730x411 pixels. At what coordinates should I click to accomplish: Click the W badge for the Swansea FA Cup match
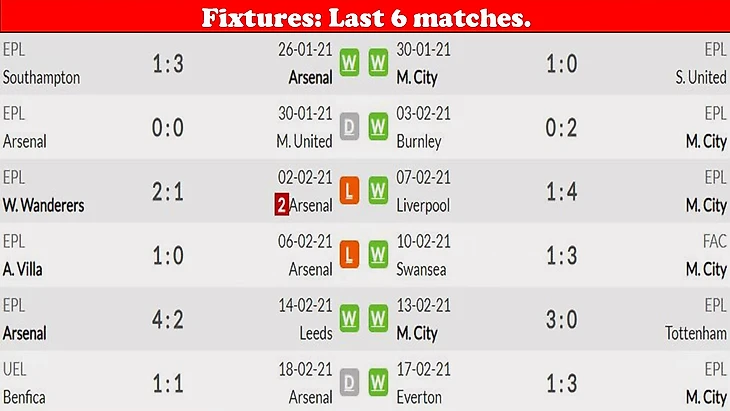(x=378, y=255)
